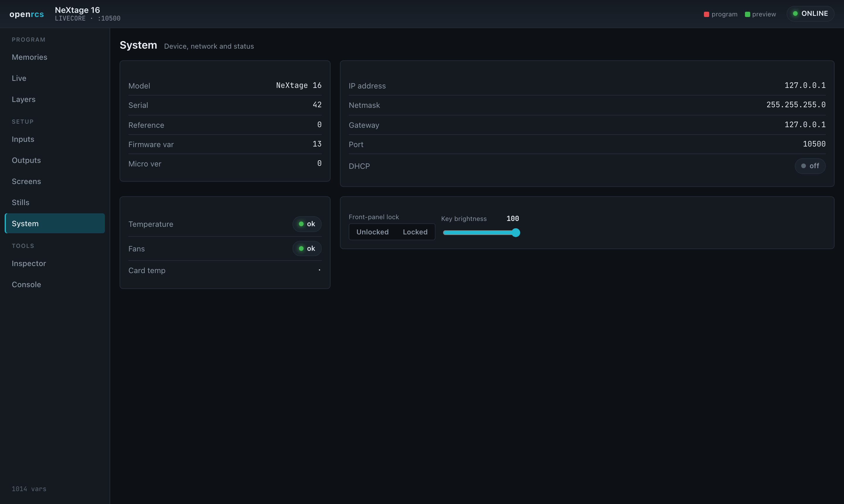The width and height of the screenshot is (844, 504).
Task: Click the green dot in ONLINE badge
Action: pyautogui.click(x=795, y=13)
